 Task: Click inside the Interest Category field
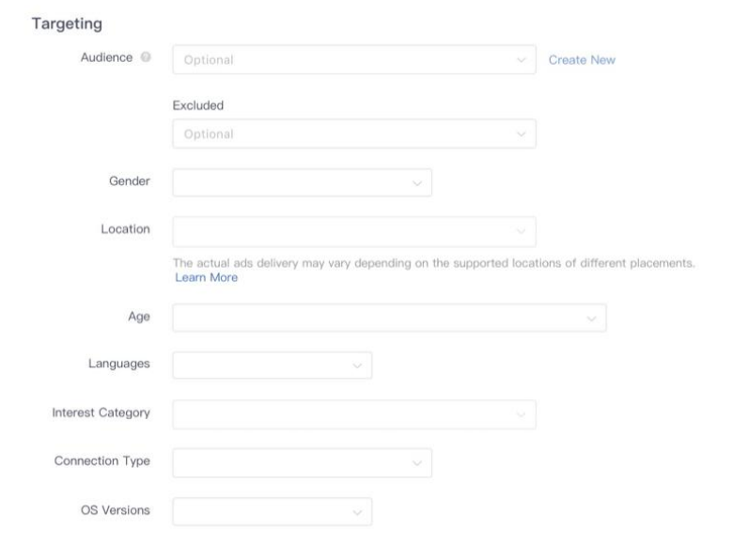[343, 413]
